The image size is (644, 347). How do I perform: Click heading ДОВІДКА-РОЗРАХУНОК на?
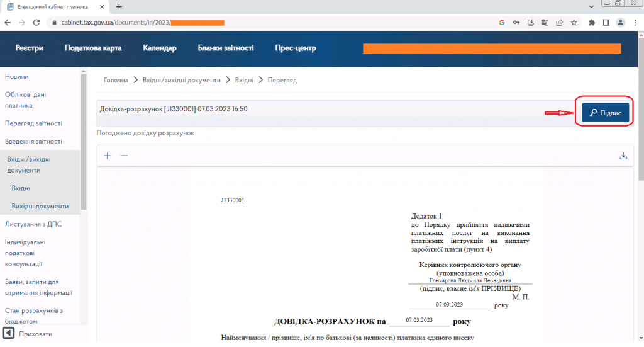330,322
